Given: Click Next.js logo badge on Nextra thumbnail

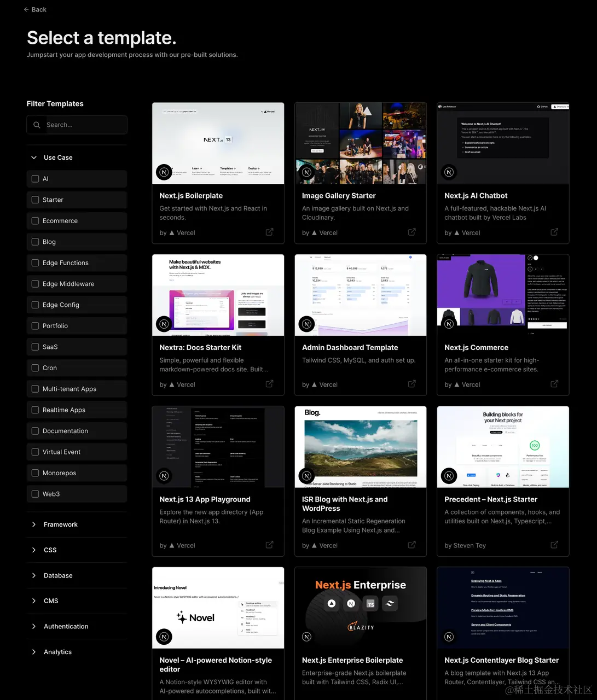Looking at the screenshot, I should pos(164,324).
